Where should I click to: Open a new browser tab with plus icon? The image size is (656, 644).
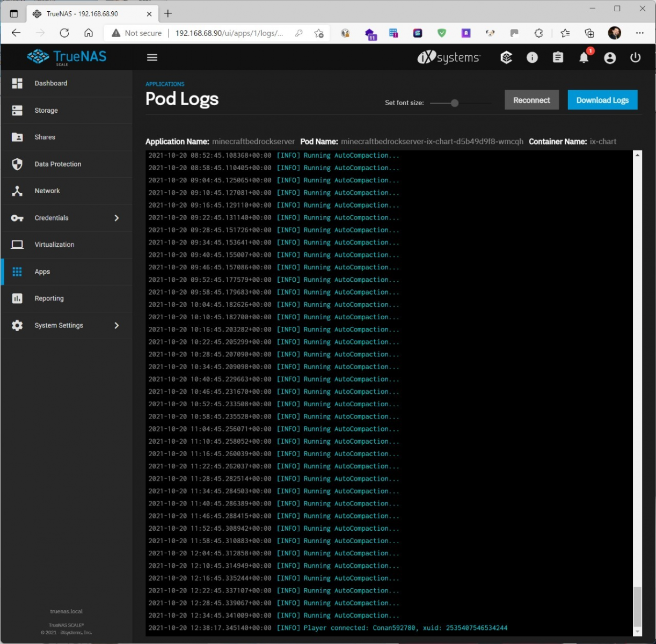pos(168,13)
